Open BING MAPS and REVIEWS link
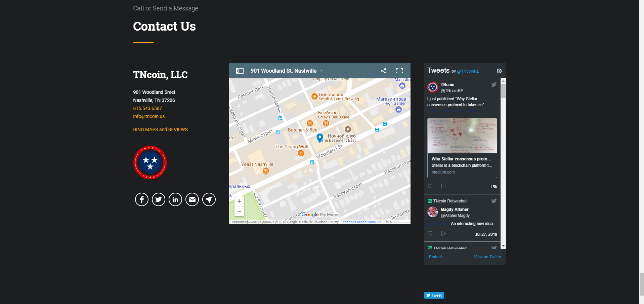Viewport: 644px width, 304px height. (x=160, y=129)
